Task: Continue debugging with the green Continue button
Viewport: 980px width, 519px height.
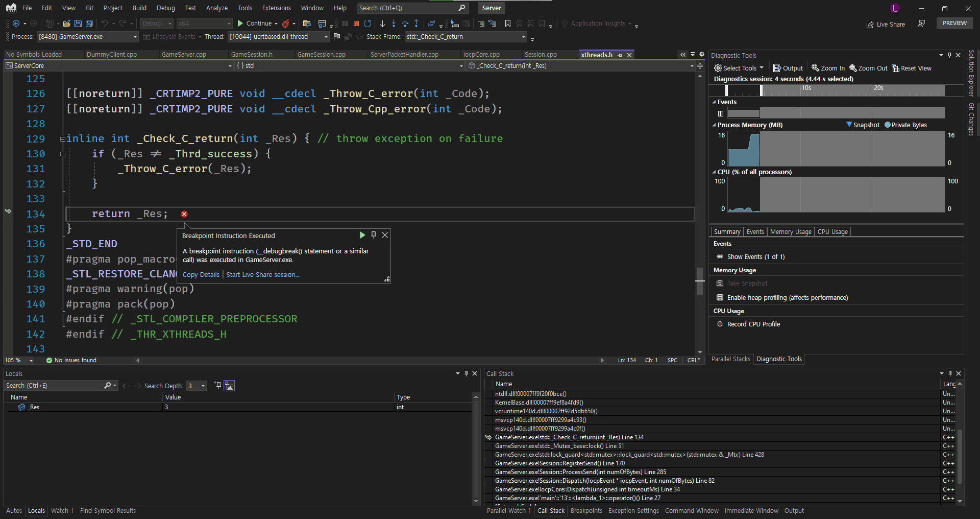Action: (254, 23)
